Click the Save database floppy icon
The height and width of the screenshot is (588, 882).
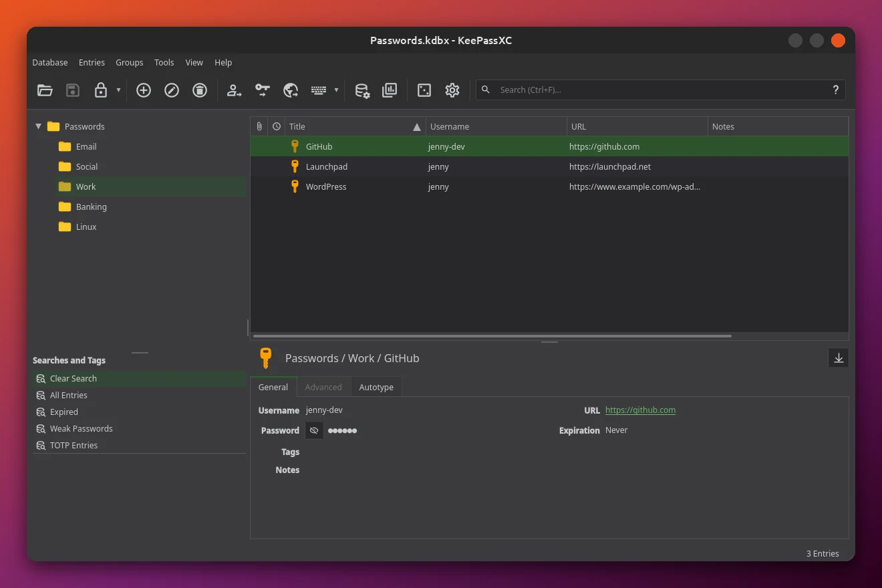tap(73, 90)
